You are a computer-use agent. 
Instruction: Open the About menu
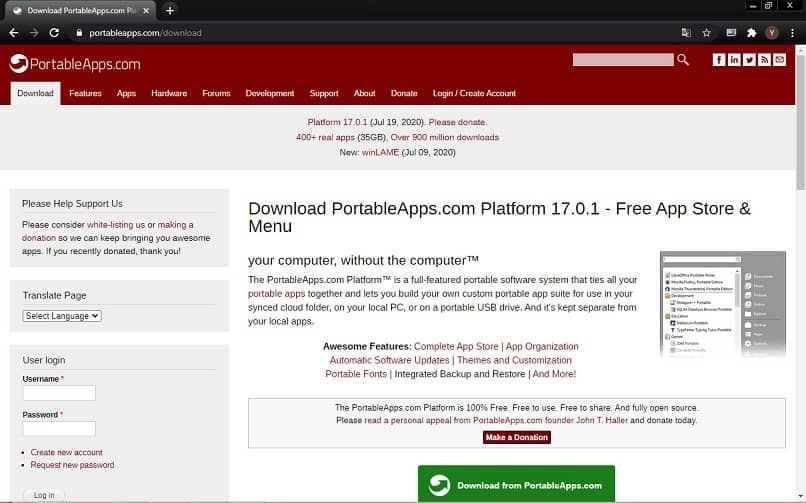(364, 94)
